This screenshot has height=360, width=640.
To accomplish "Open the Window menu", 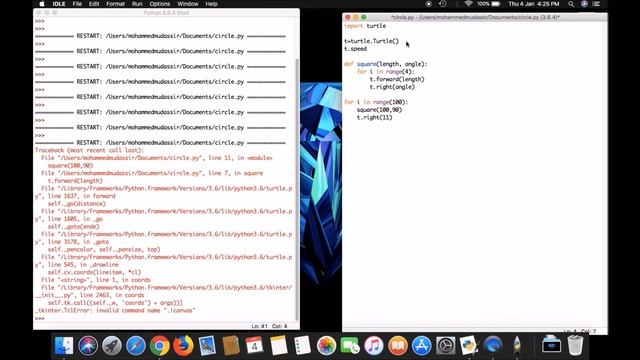I will point(187,4).
